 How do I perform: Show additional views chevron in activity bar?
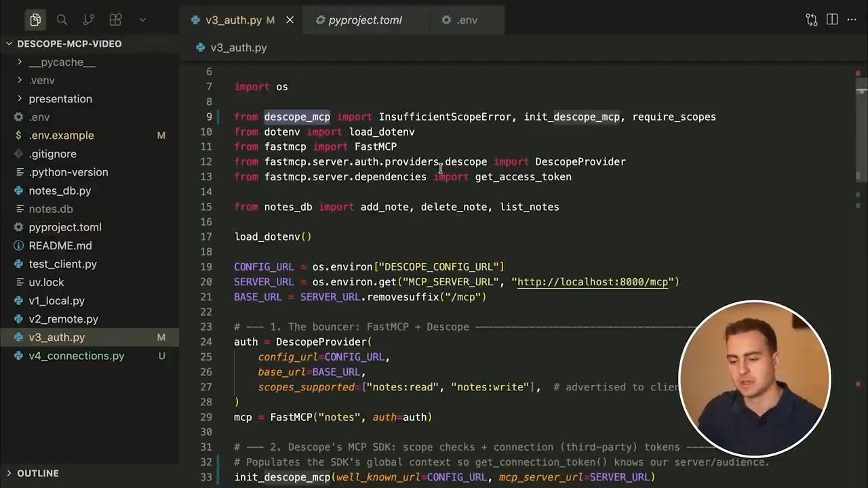coord(142,20)
